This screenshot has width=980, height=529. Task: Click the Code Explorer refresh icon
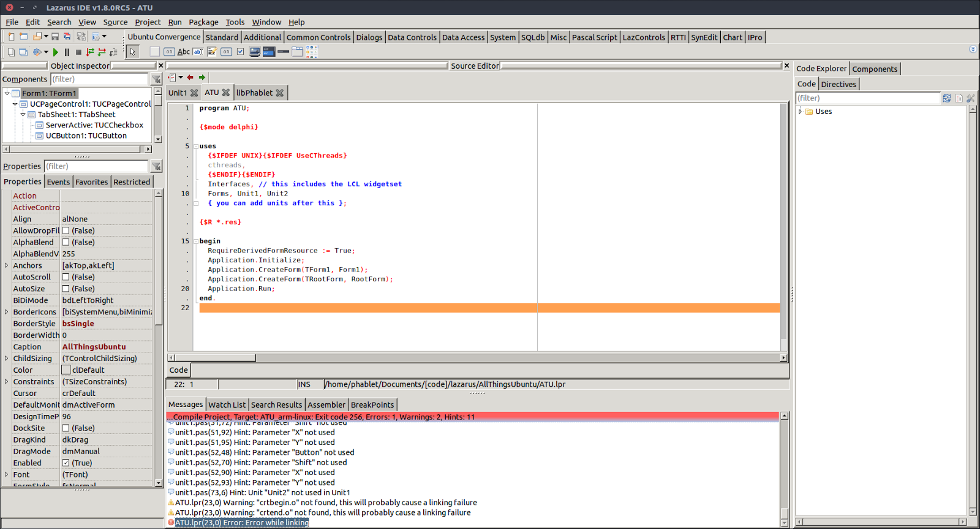[x=947, y=98]
